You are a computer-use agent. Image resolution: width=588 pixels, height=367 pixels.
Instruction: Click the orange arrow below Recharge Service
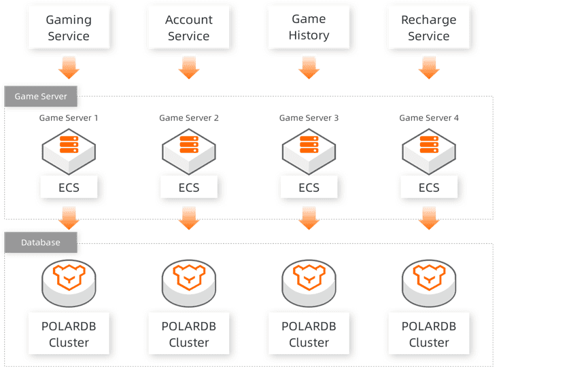[429, 67]
